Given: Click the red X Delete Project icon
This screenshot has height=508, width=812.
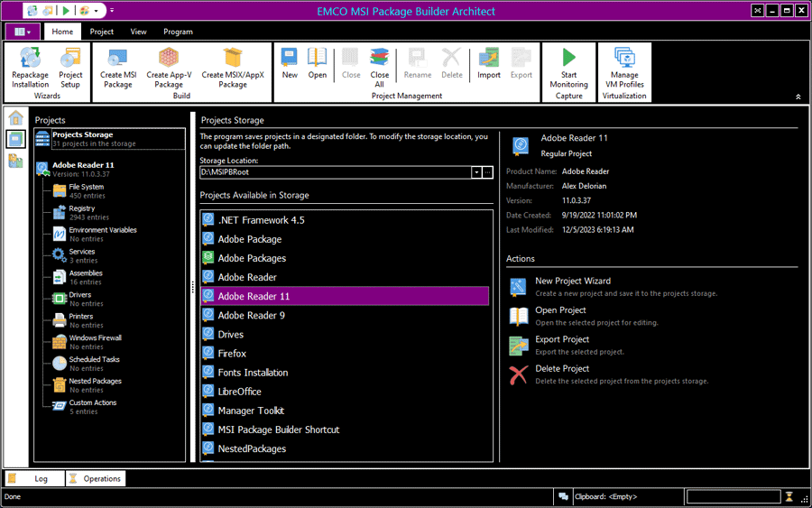Looking at the screenshot, I should coord(519,374).
